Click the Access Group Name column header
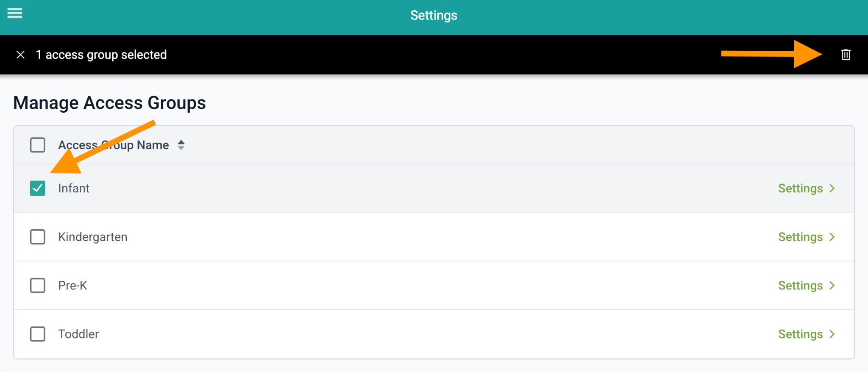This screenshot has height=372, width=868. 114,145
